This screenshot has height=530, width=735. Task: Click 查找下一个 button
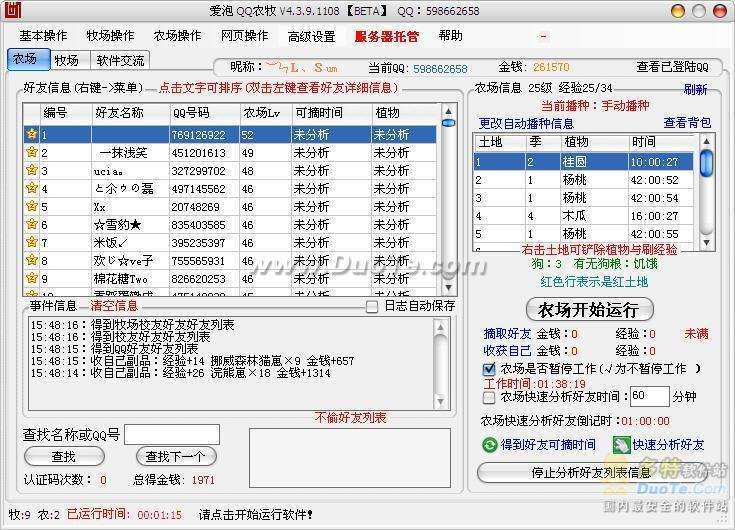176,456
